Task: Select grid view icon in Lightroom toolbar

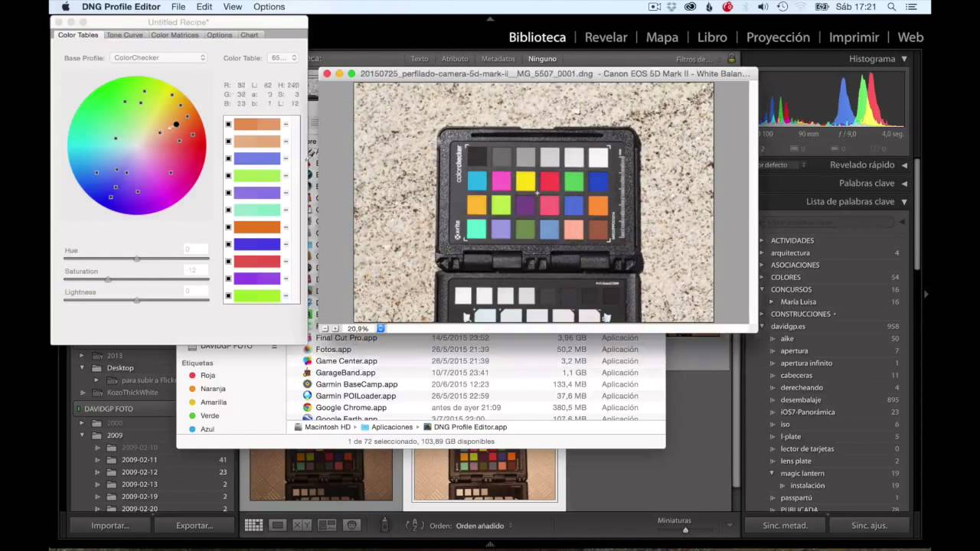Action: [253, 525]
